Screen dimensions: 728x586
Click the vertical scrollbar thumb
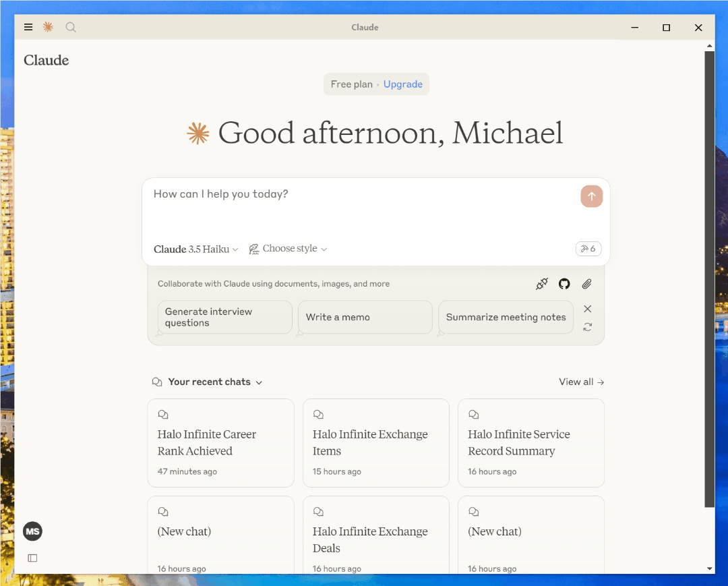tap(709, 279)
